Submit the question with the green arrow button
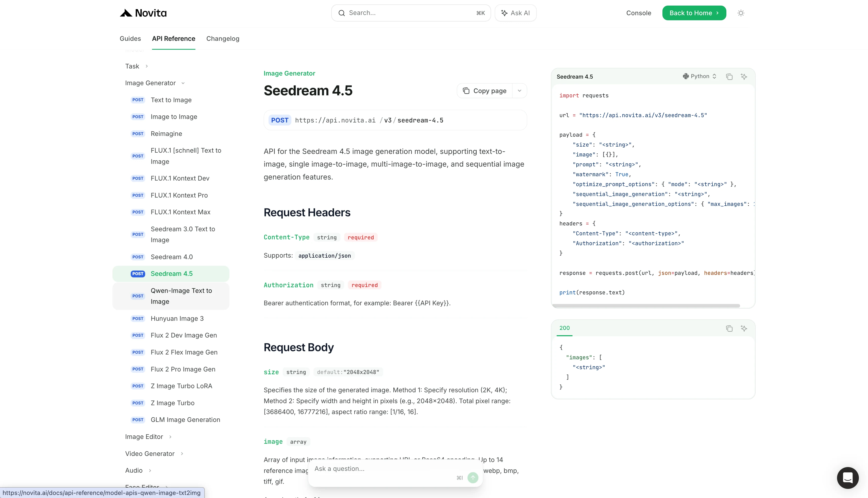The height and width of the screenshot is (498, 868). 473,477
